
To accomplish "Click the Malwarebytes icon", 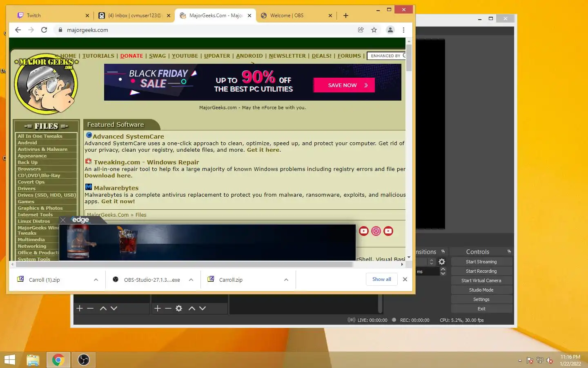I will click(x=89, y=187).
